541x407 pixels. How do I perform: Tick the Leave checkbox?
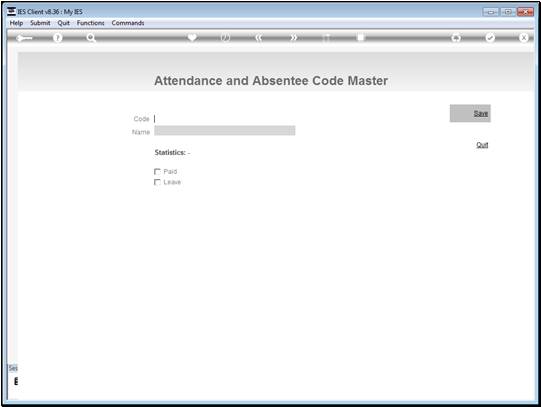(157, 182)
